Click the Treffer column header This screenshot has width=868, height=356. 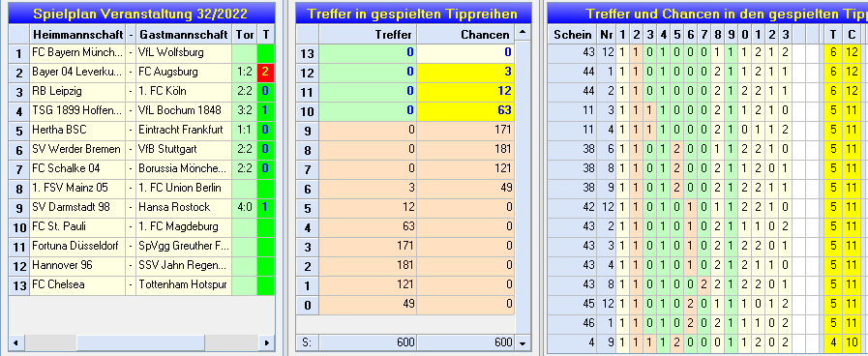368,35
